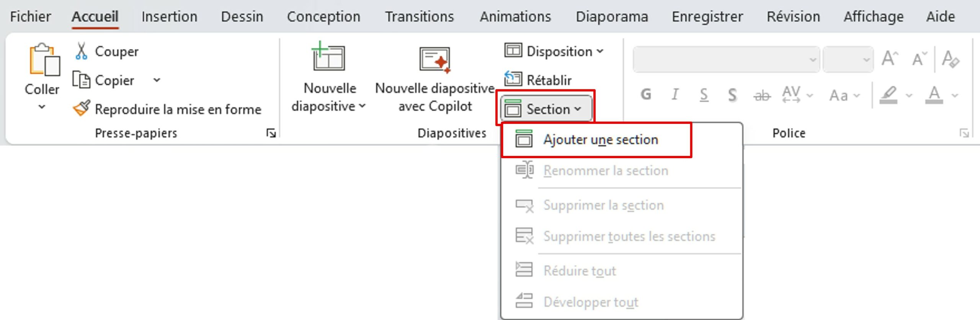
Task: Switch to the Insertion tab
Action: pos(169,16)
